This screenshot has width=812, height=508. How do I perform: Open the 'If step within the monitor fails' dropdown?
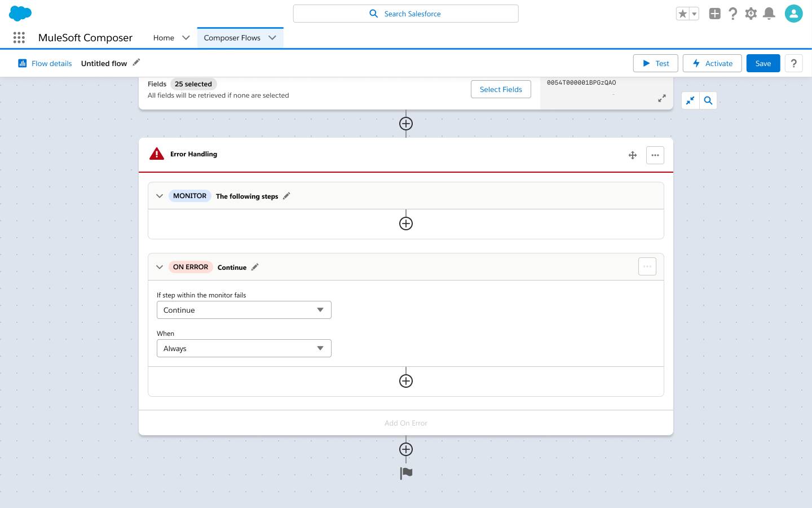(x=244, y=310)
